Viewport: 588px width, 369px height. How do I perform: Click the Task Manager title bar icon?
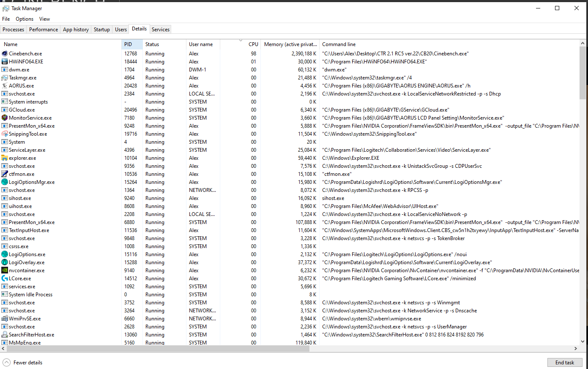point(5,8)
